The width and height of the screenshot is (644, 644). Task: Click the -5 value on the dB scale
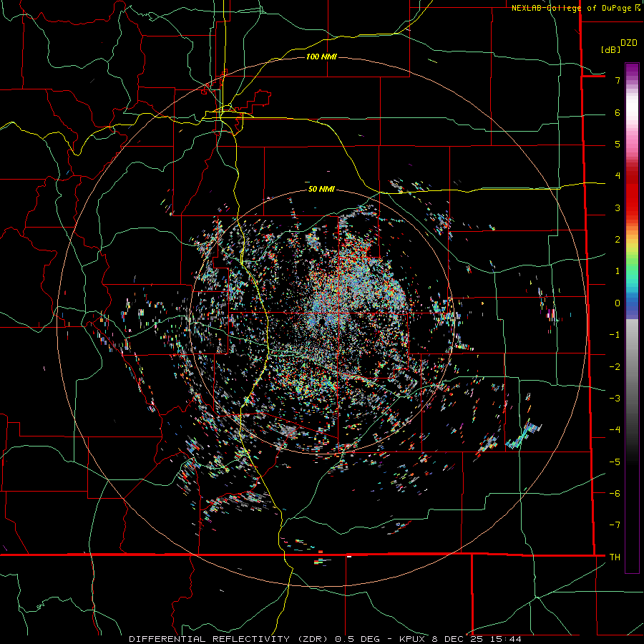615,462
